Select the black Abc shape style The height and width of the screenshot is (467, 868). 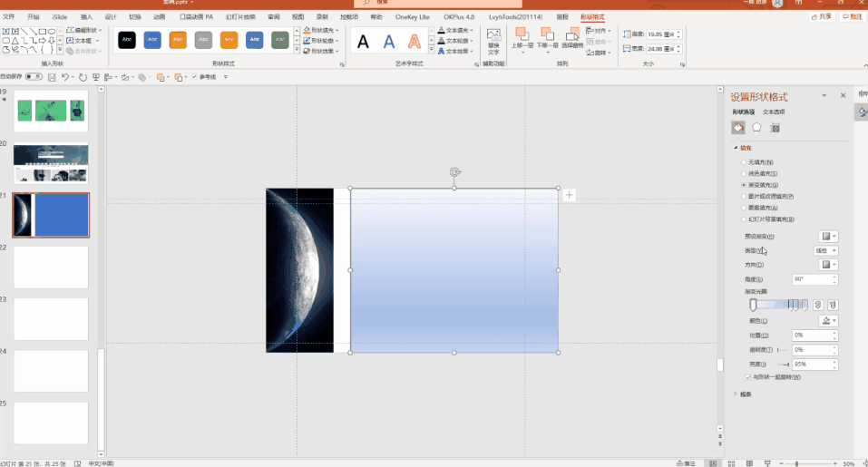coord(127,39)
